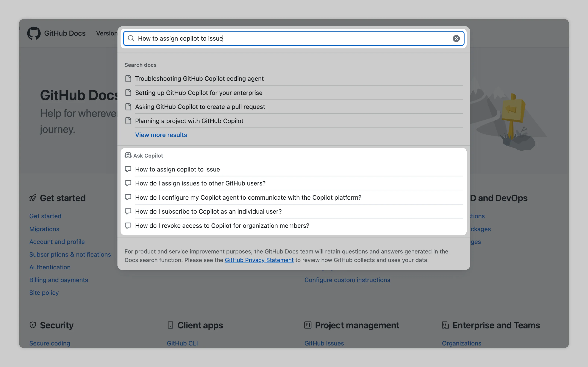Click the Security shield icon
The image size is (588, 367).
(x=33, y=325)
